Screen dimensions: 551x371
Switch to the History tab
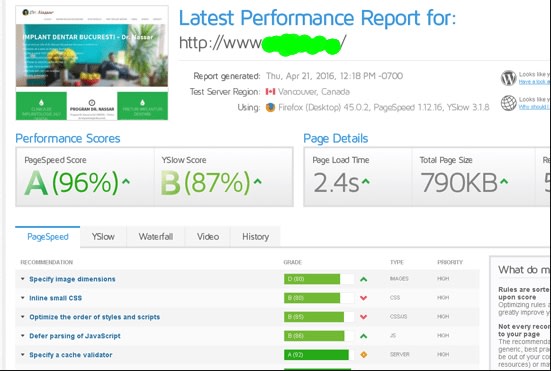(x=255, y=237)
